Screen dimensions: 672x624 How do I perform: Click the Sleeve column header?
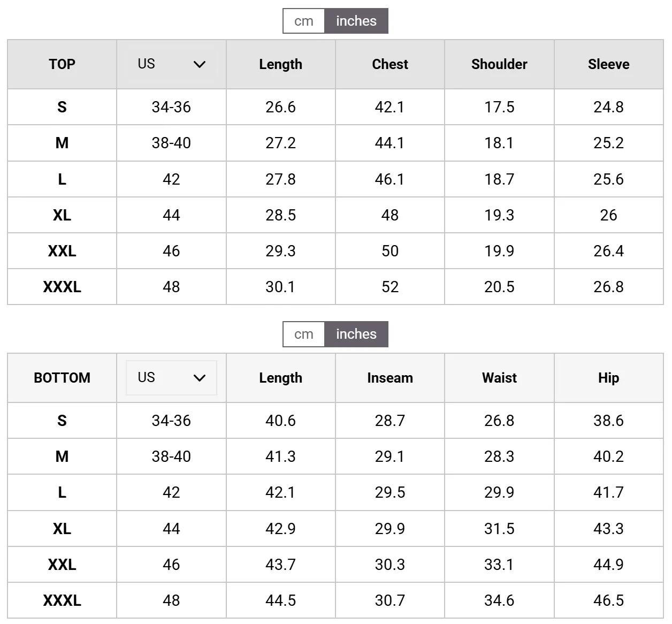coord(609,64)
